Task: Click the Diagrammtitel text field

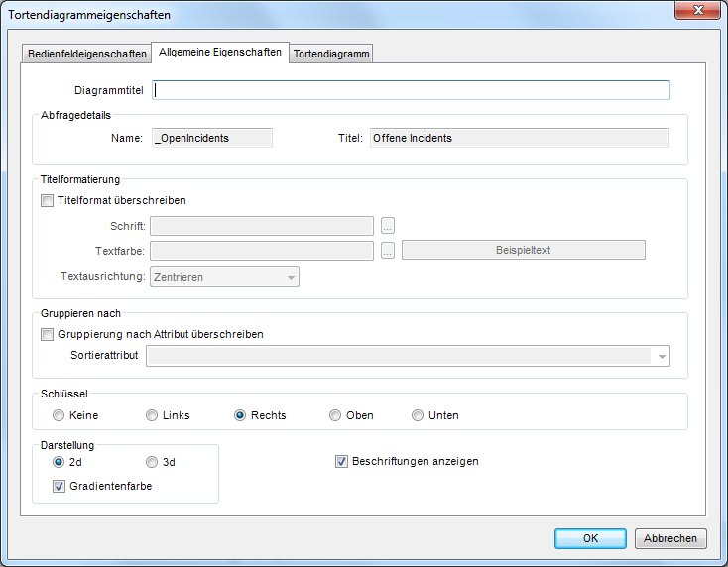Action: click(412, 90)
